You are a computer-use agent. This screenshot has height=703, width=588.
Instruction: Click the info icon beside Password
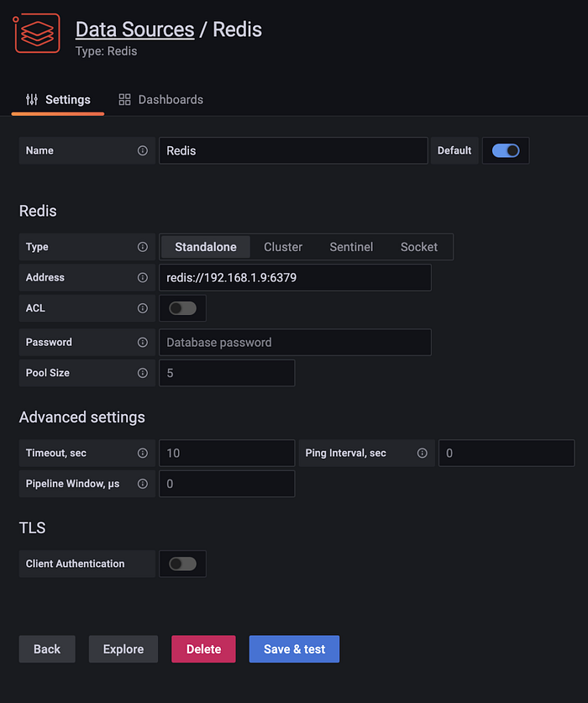tap(143, 343)
